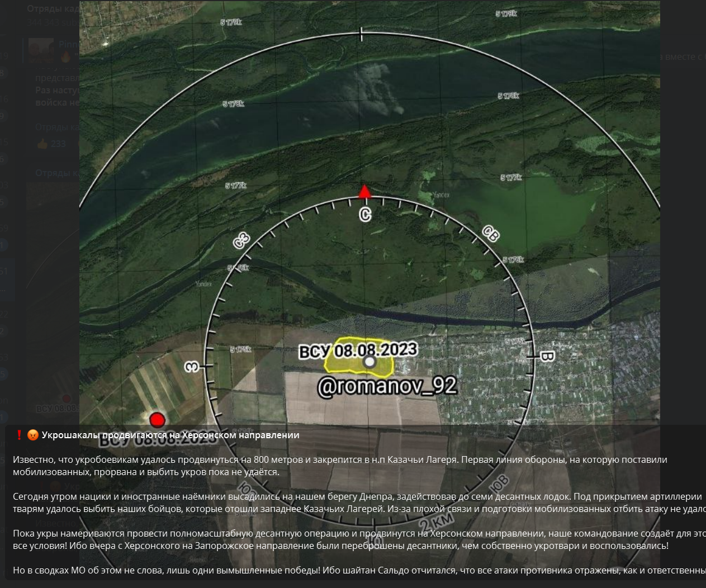
Task: Click the thumbs-up reaction showing 233
Action: [x=51, y=144]
